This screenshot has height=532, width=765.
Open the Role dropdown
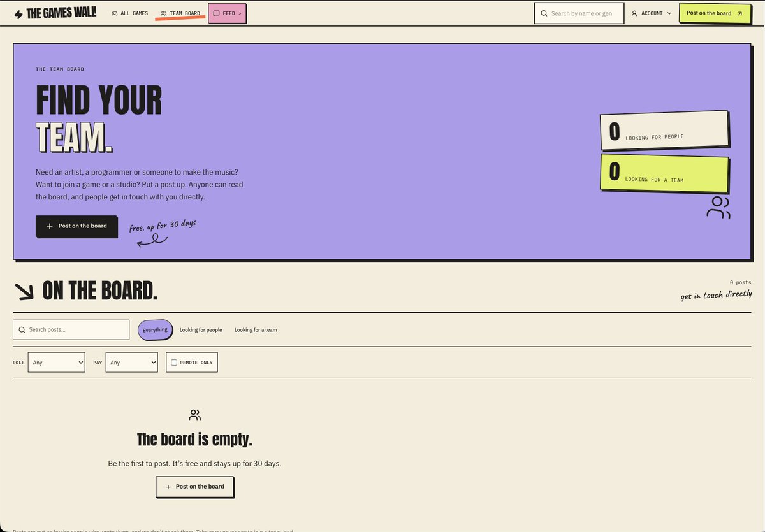56,363
